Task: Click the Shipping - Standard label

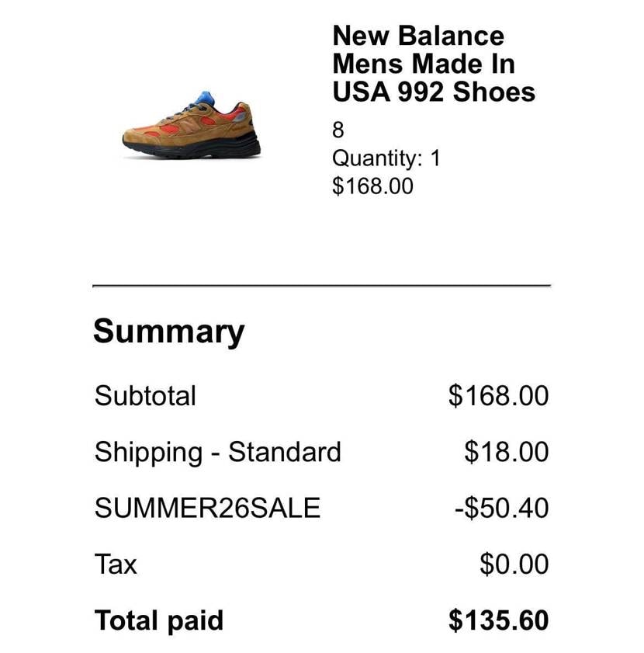Action: [218, 452]
